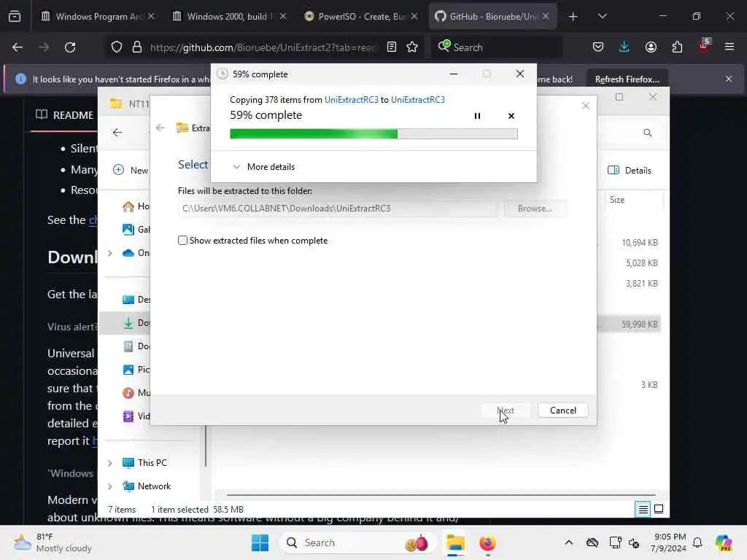The image size is (747, 560).
Task: Switch to large thumbnails view layout
Action: (x=659, y=509)
